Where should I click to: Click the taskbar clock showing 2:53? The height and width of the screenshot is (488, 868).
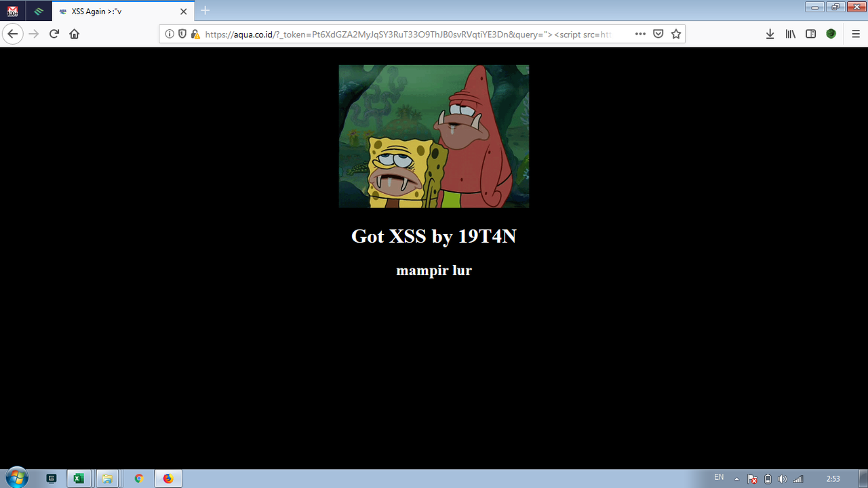coord(833,479)
